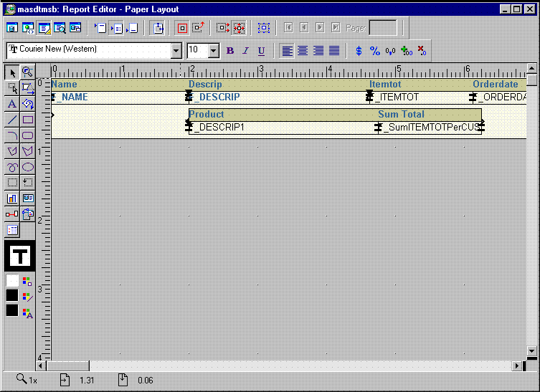Toggle bold formatting

pyautogui.click(x=230, y=51)
